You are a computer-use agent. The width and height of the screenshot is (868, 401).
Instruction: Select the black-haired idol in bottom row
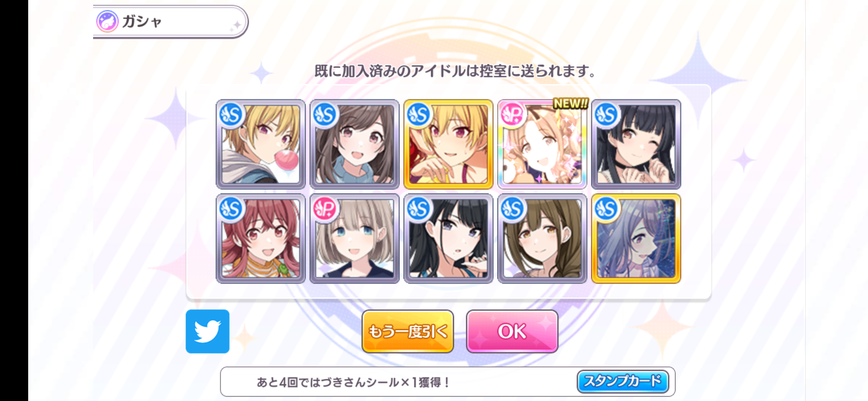point(448,238)
